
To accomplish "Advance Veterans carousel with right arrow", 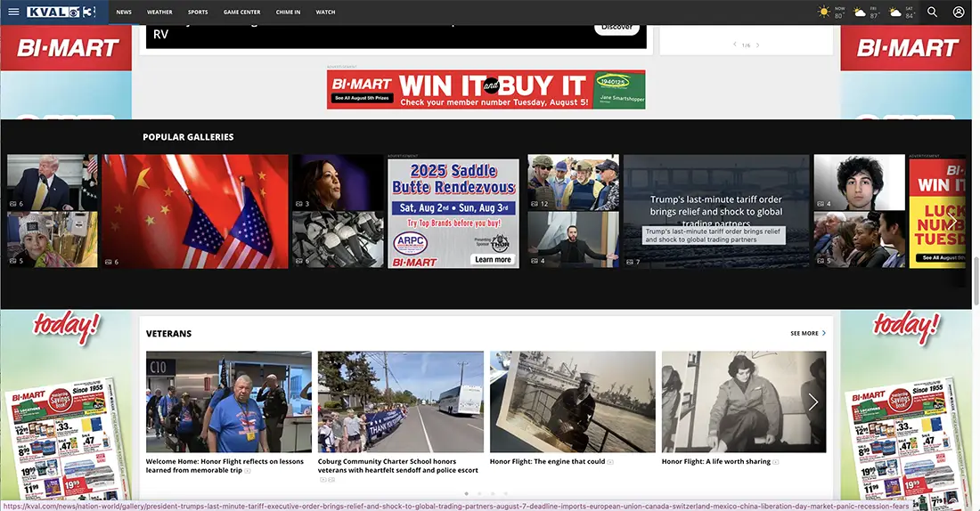I will click(813, 401).
